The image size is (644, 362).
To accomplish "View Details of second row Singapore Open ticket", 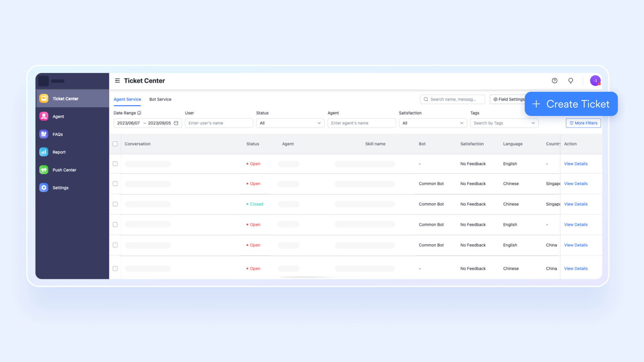I will pyautogui.click(x=576, y=184).
